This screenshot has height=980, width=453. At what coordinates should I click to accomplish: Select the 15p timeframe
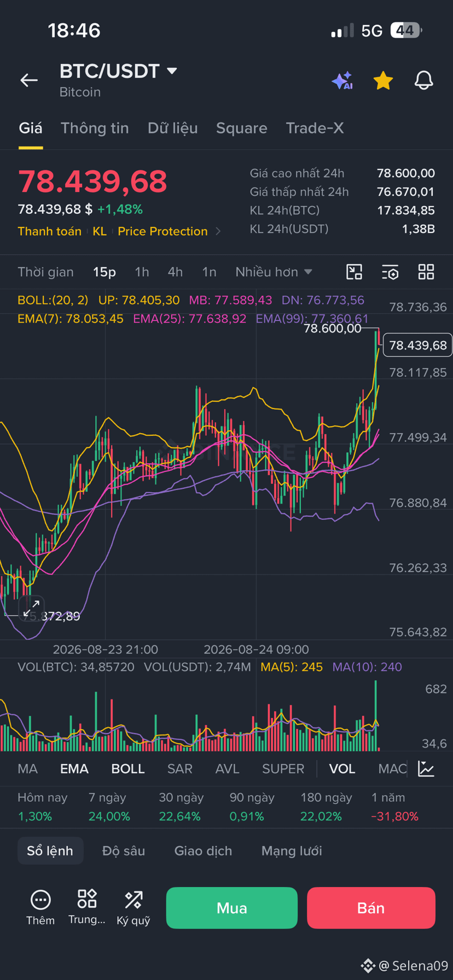[104, 272]
